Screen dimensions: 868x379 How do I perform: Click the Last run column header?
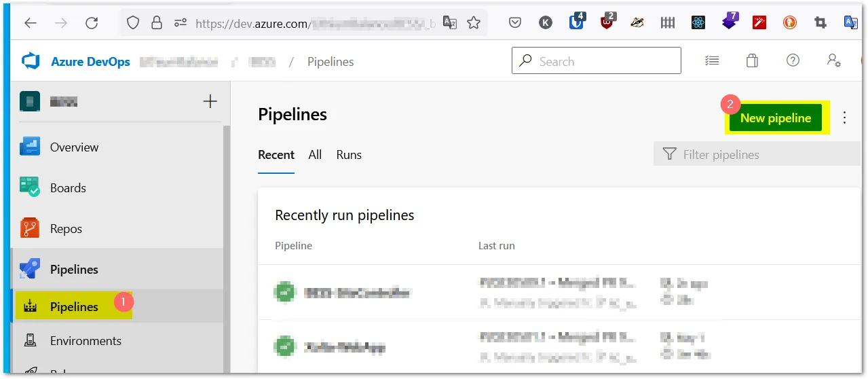click(x=497, y=246)
